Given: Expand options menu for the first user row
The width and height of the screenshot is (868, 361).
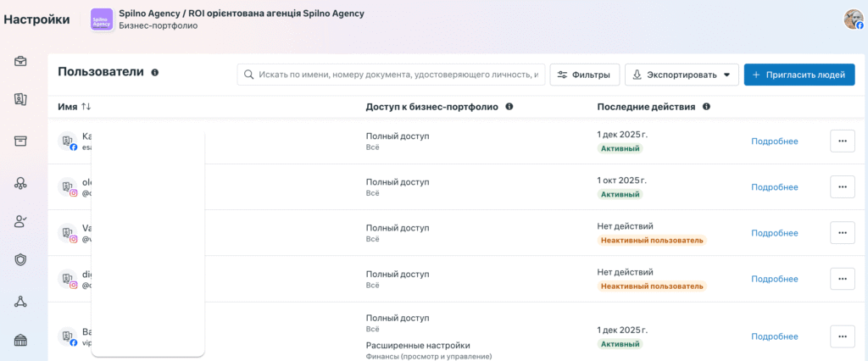Looking at the screenshot, I should [x=842, y=141].
